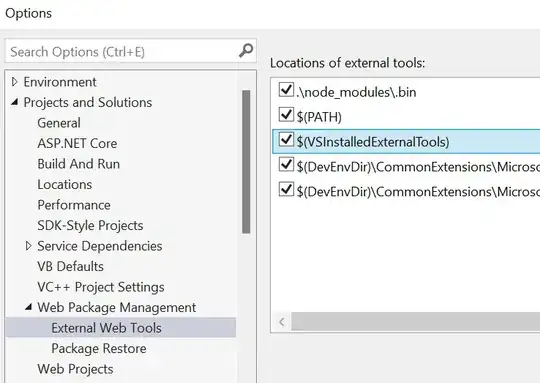Click the options tree vertical scrollbar thumb
The height and width of the screenshot is (383, 540).
pyautogui.click(x=246, y=162)
